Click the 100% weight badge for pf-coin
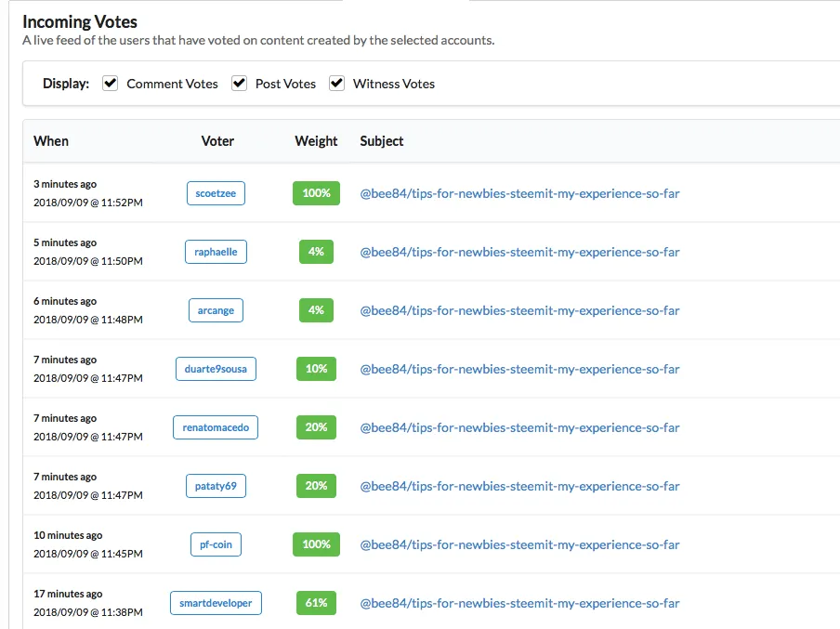 pyautogui.click(x=316, y=544)
